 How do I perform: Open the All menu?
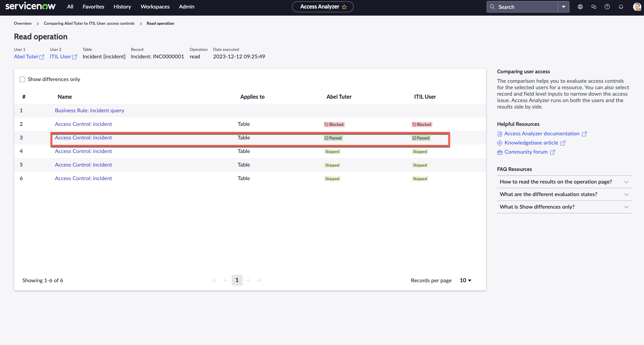70,7
